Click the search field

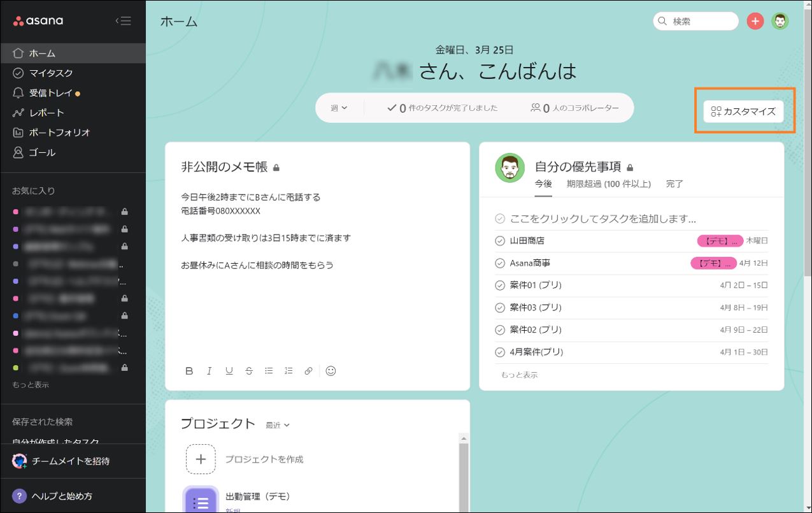point(695,21)
